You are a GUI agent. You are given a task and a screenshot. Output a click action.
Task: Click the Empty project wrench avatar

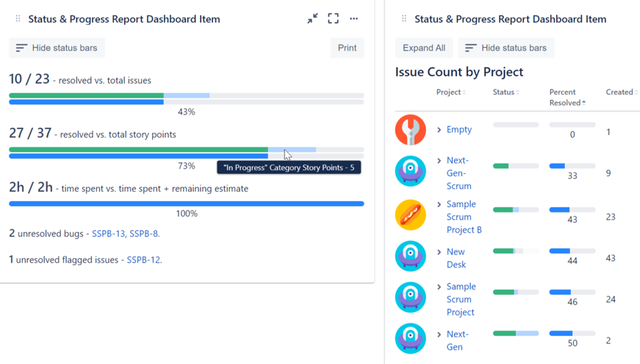pos(410,130)
